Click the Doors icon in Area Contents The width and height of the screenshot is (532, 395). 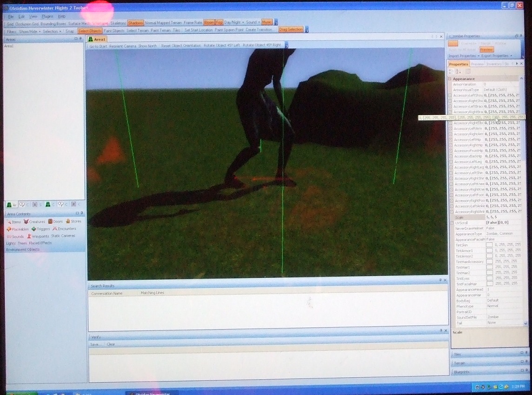coord(50,222)
